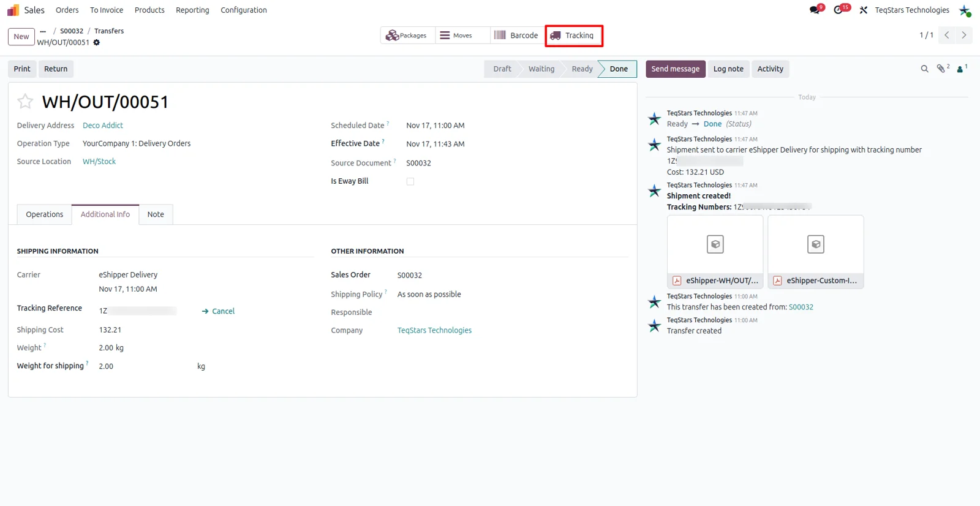
Task: Open the activities clock icon
Action: [839, 10]
